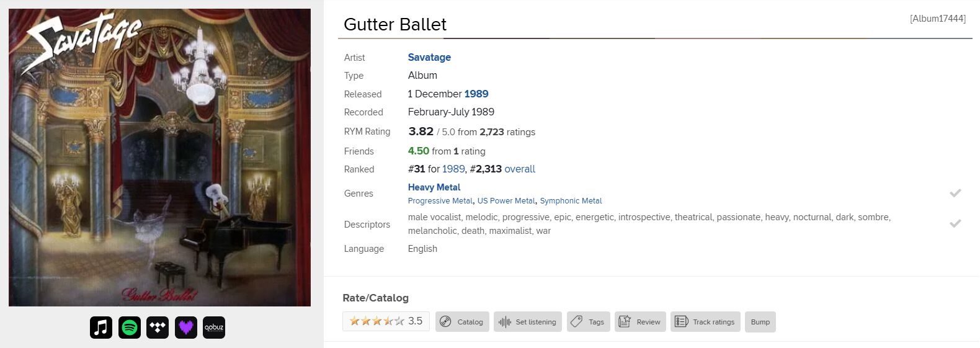
Task: Go to the Heavy Metal genre page
Action: [434, 187]
